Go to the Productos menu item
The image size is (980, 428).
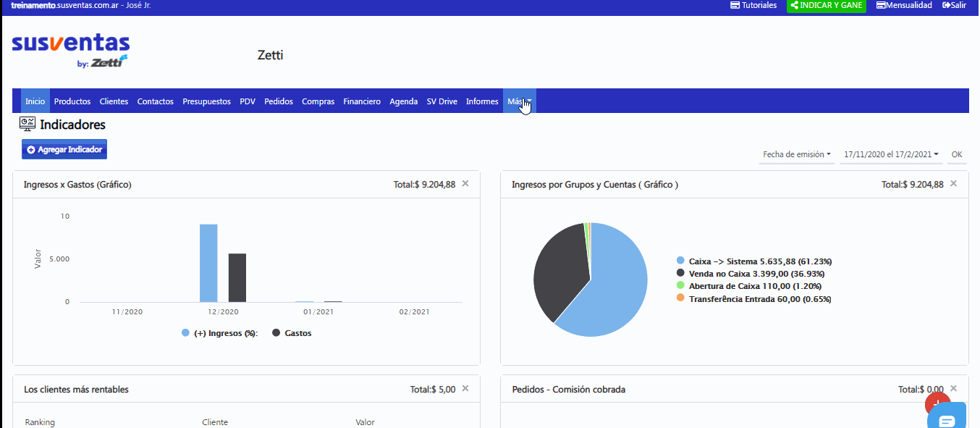72,101
